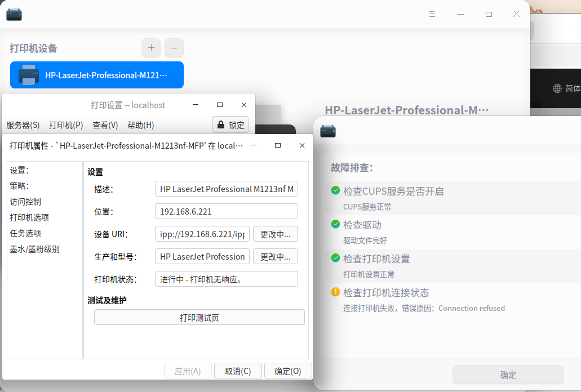This screenshot has height=392, width=581.
Task: Click green check icon next to 检查驱动
Action: coord(335,224)
